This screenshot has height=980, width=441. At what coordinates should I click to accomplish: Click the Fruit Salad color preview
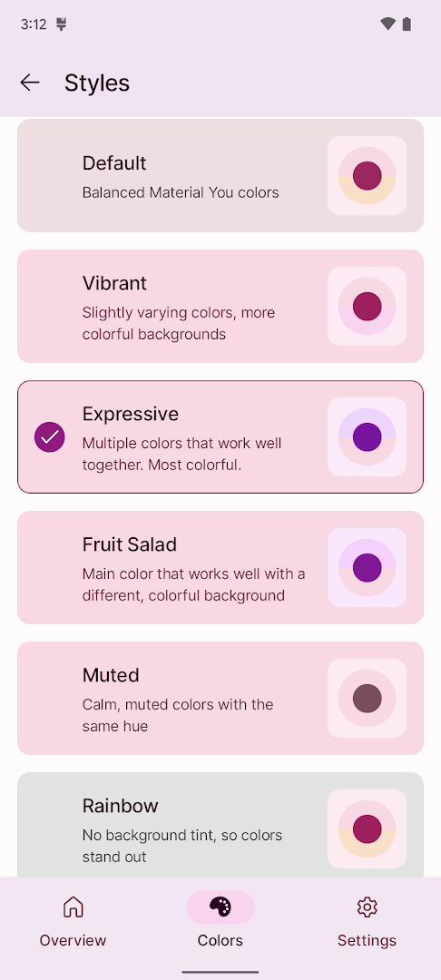pos(367,567)
